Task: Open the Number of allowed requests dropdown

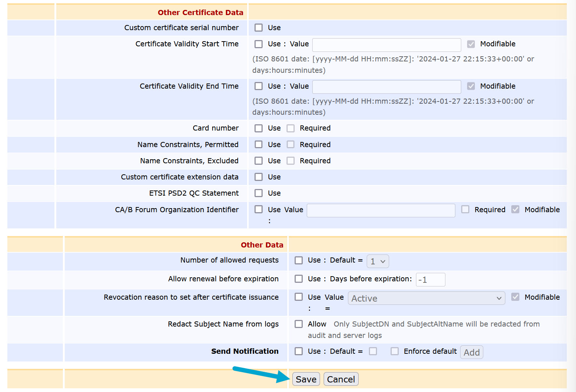Action: (x=378, y=261)
